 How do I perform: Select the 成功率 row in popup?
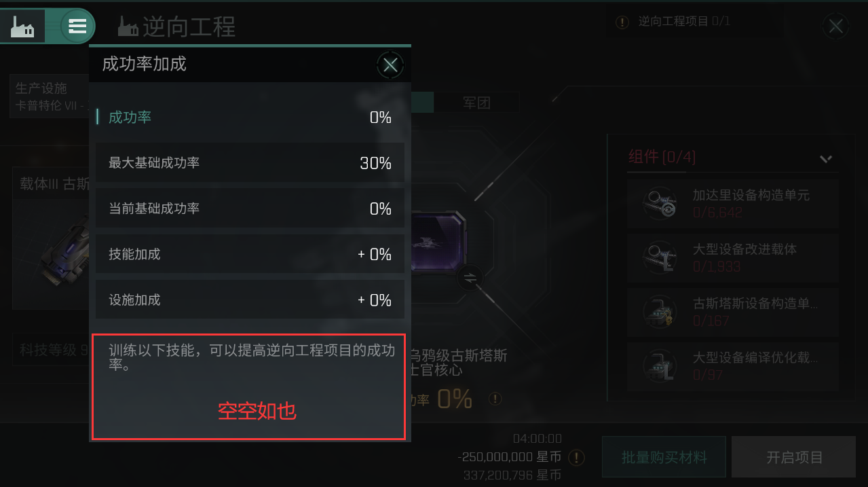[250, 118]
